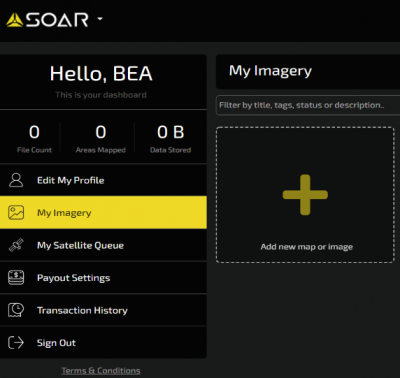Click the Transaction History clock icon
The height and width of the screenshot is (378, 400).
pos(16,310)
